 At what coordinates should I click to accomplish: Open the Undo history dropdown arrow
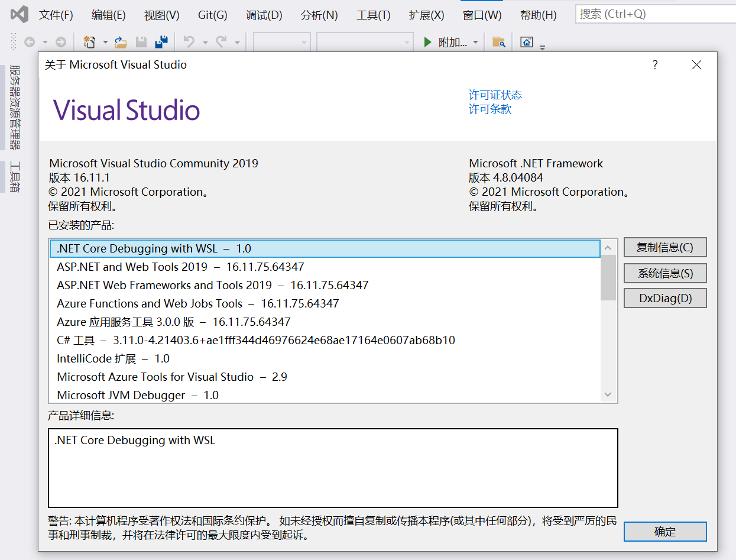tap(205, 42)
